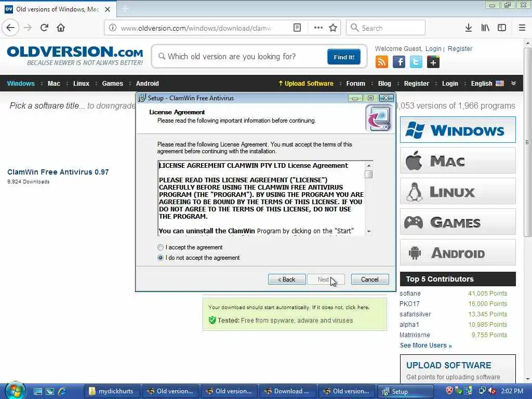
Task: Open page actions three-dots menu
Action: pos(318,28)
